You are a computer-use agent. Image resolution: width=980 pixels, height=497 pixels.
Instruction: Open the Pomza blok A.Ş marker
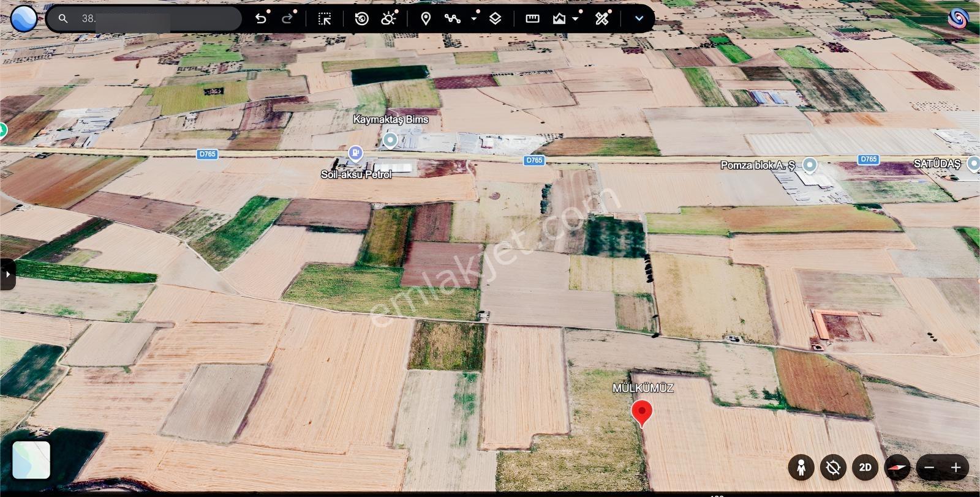(810, 165)
